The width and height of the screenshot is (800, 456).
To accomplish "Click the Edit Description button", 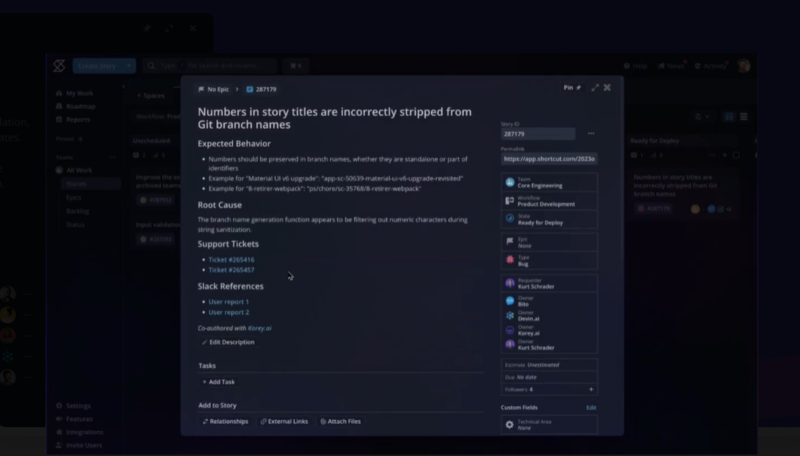I will [228, 342].
